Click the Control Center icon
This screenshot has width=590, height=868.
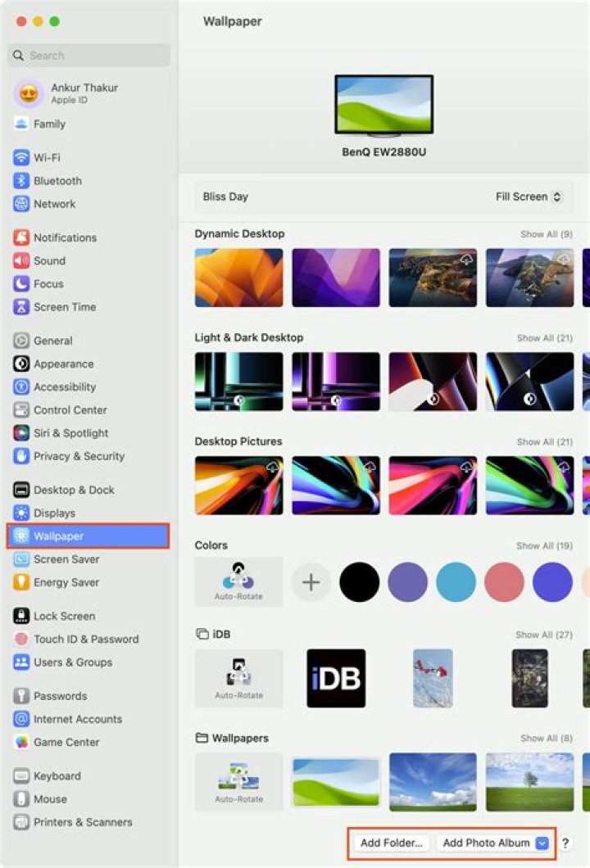21,410
